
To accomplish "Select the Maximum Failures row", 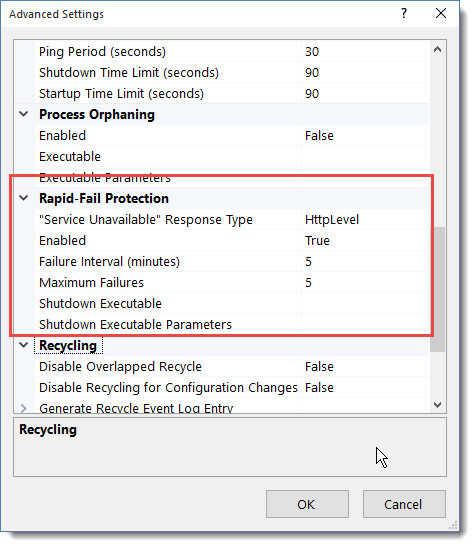I will [232, 283].
